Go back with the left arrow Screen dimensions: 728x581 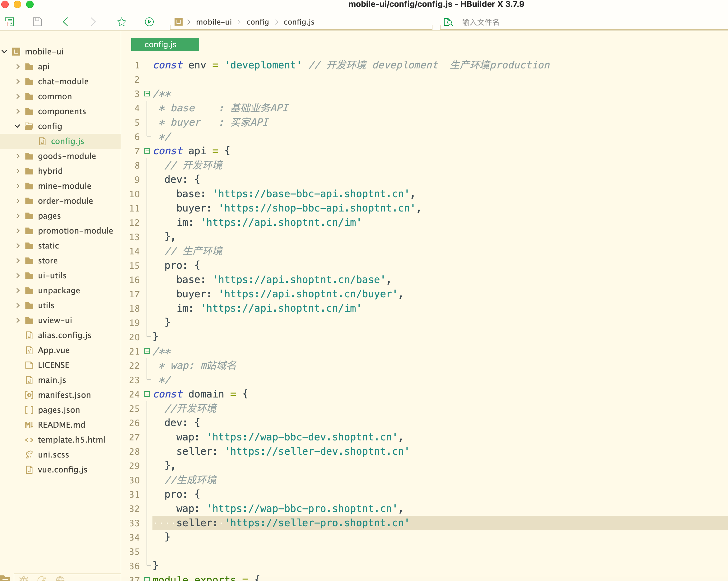(x=66, y=22)
